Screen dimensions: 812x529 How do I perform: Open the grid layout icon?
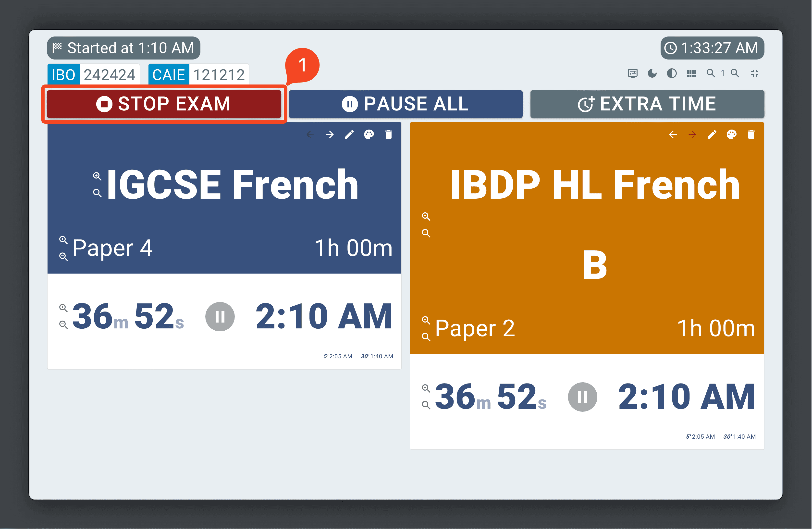coord(691,73)
